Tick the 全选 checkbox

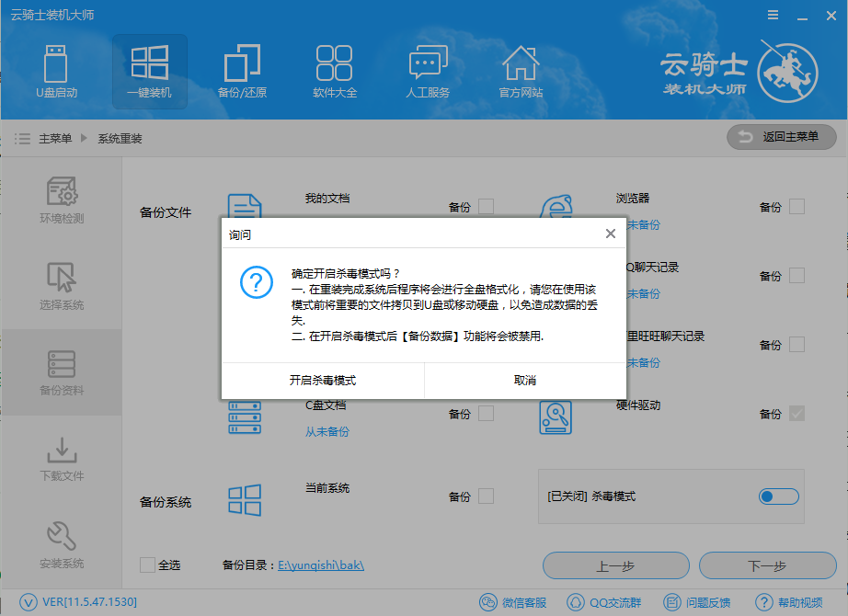click(148, 565)
